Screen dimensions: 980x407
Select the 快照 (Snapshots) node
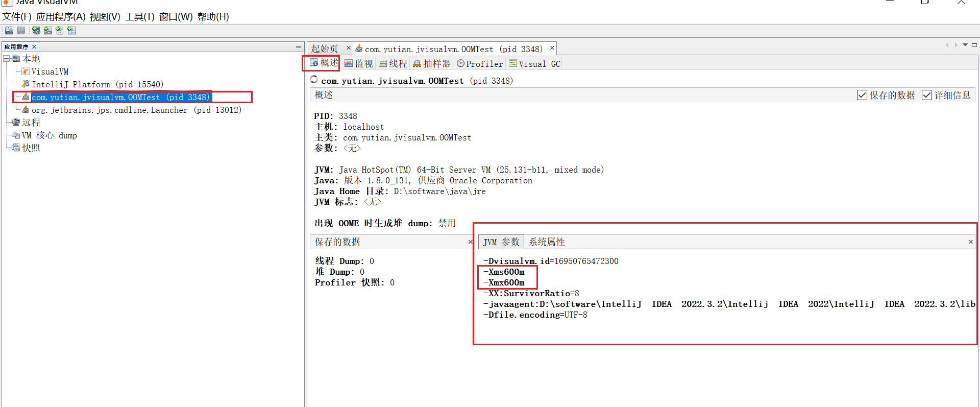31,148
